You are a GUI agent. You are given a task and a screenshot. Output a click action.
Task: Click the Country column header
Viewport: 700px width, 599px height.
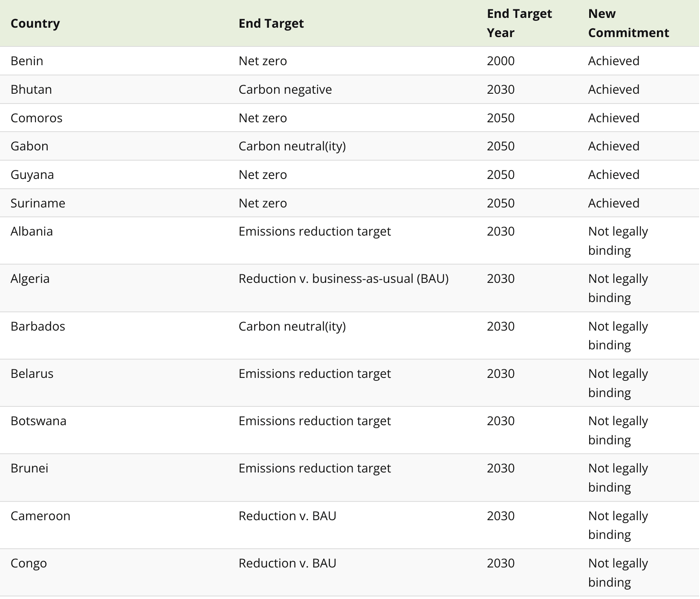point(35,23)
